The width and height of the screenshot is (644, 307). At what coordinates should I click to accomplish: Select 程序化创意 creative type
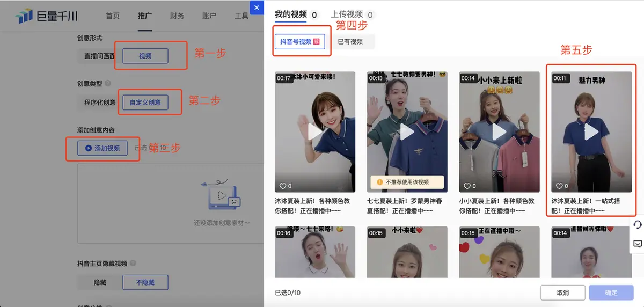tap(100, 103)
